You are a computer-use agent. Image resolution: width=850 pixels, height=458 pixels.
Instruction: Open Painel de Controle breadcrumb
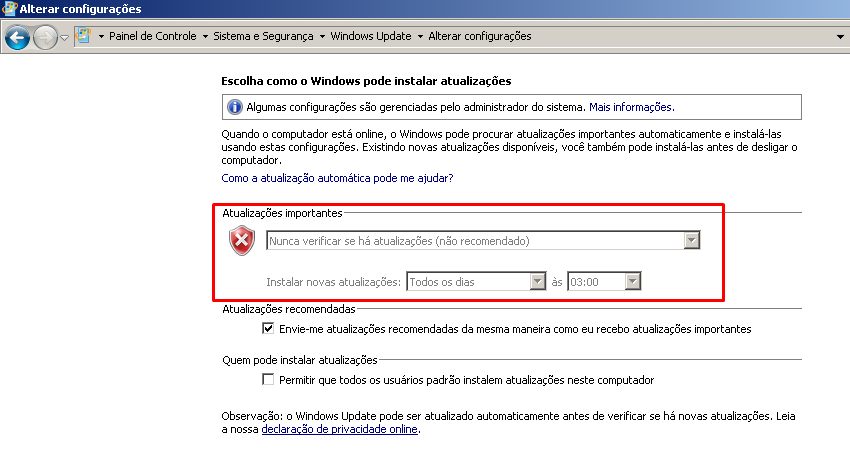click(x=152, y=36)
